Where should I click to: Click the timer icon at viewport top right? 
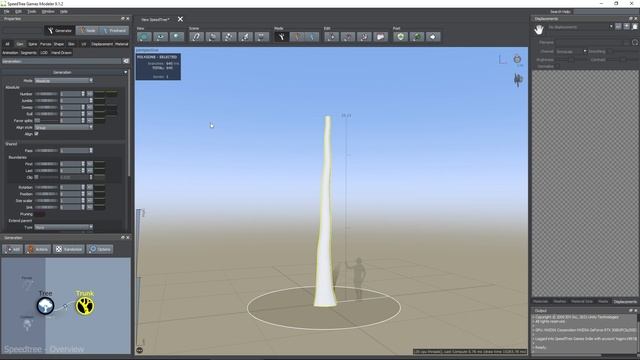pyautogui.click(x=517, y=60)
